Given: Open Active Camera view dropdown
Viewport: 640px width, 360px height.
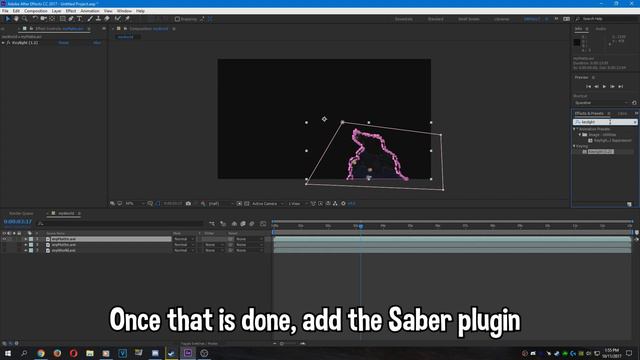Looking at the screenshot, I should tap(268, 203).
